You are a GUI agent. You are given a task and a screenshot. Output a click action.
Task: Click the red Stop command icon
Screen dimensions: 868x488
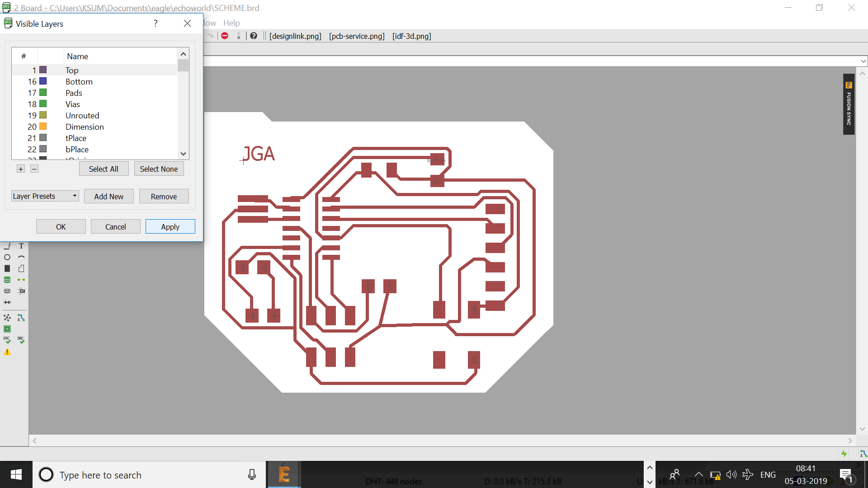point(225,36)
